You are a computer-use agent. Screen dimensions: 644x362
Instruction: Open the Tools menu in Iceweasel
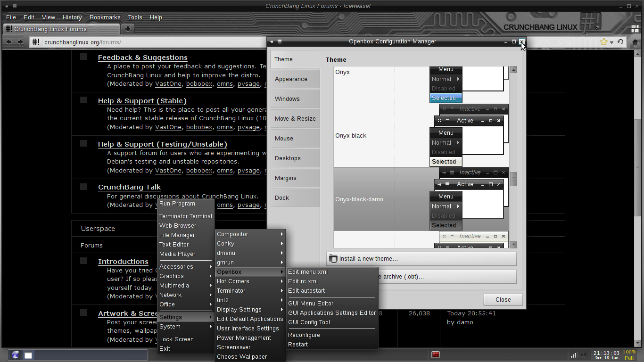pos(135,17)
